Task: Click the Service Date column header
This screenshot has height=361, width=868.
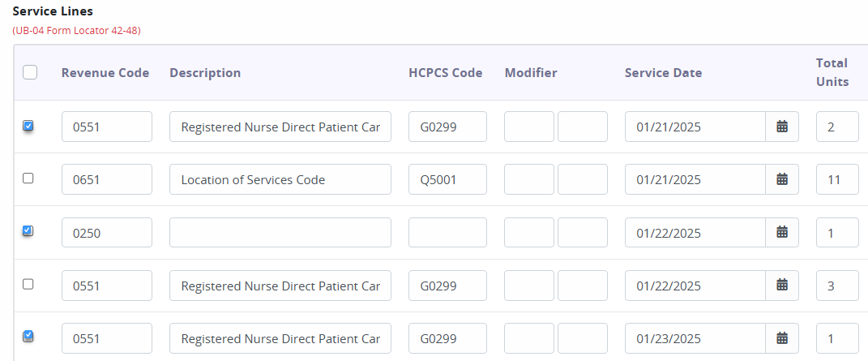Action: click(663, 73)
